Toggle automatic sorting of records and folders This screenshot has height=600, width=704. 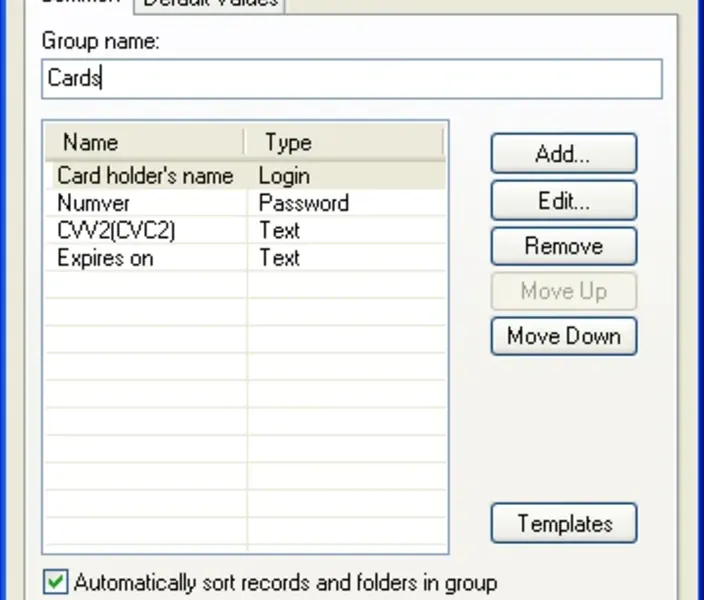coord(57,582)
